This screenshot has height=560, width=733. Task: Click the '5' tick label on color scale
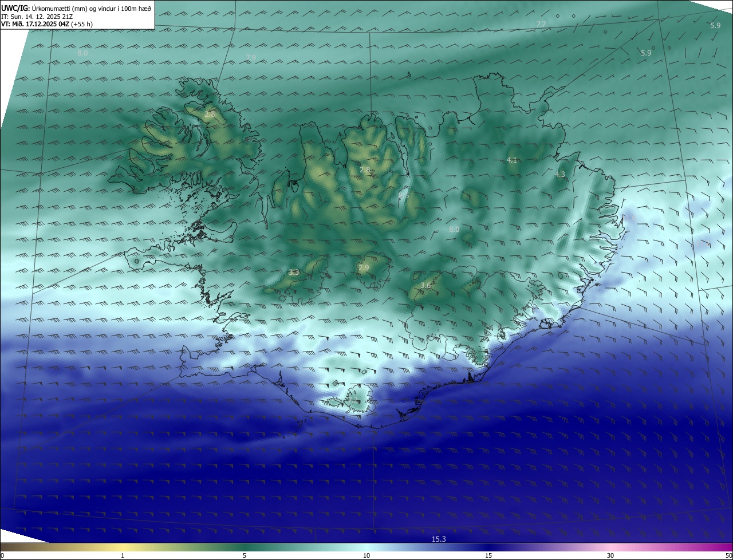pos(245,555)
